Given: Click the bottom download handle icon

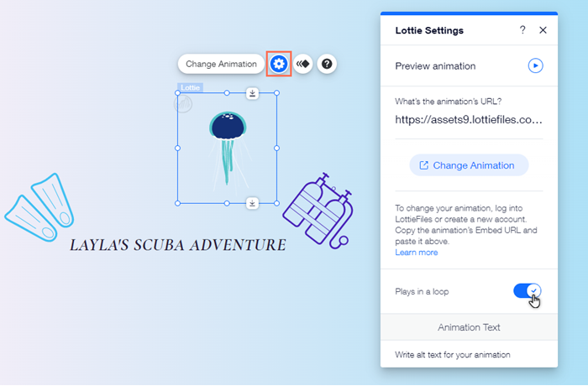Looking at the screenshot, I should (x=252, y=204).
